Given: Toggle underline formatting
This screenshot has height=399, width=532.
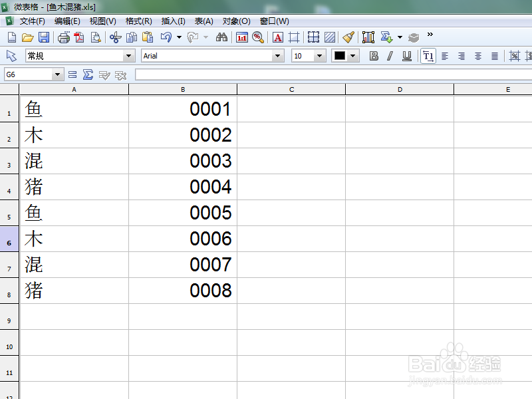Looking at the screenshot, I should coord(406,56).
